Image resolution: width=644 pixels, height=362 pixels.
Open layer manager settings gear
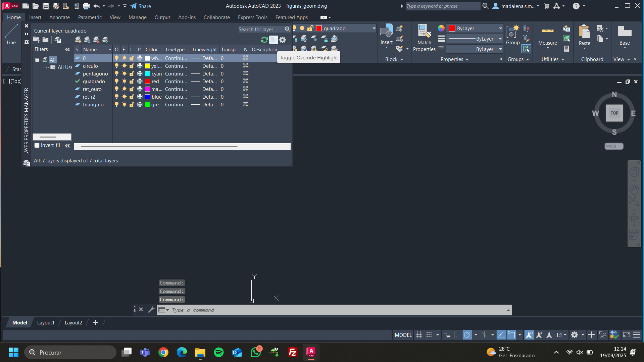[x=283, y=40]
